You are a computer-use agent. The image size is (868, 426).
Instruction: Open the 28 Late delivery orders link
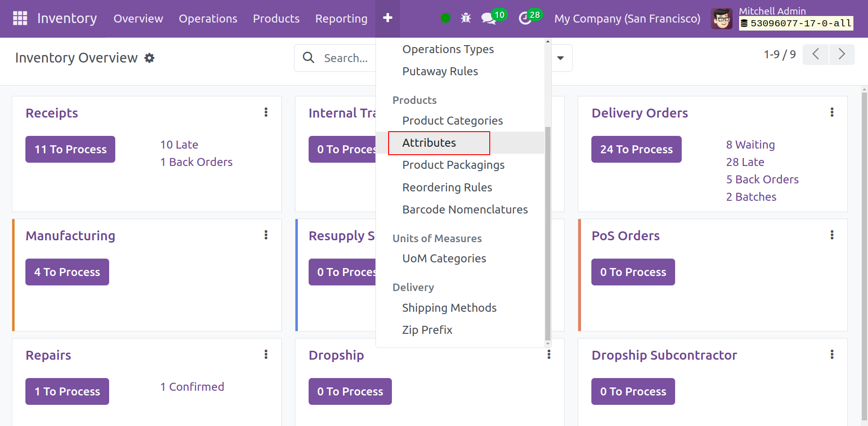coord(745,162)
